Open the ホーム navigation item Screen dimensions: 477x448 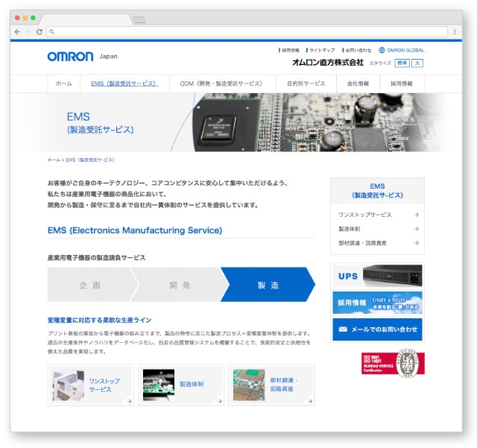pos(64,83)
